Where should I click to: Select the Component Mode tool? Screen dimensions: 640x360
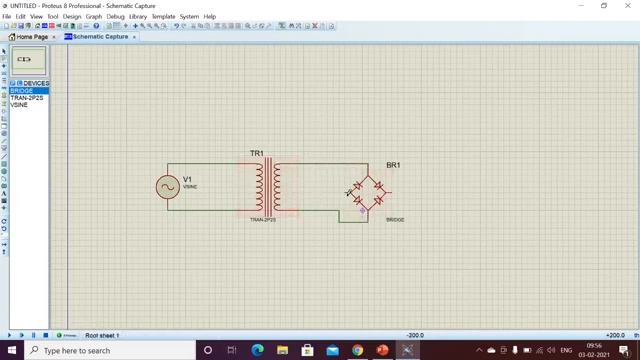[x=4, y=58]
